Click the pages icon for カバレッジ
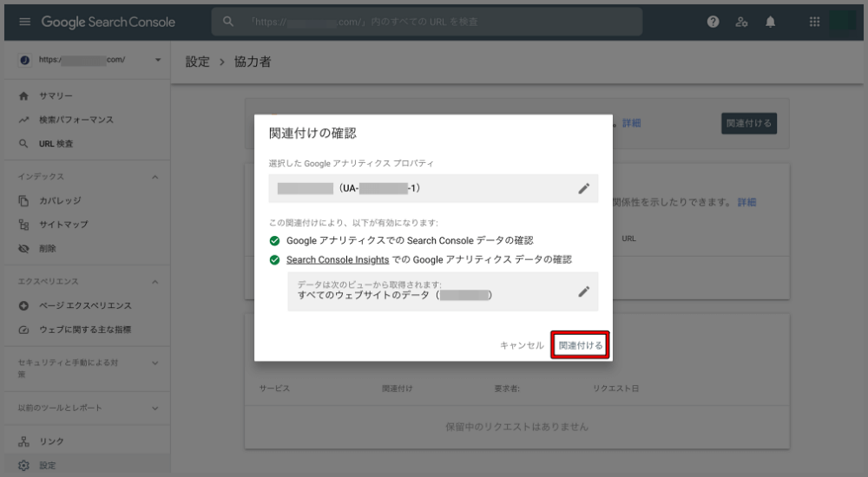 tap(23, 200)
